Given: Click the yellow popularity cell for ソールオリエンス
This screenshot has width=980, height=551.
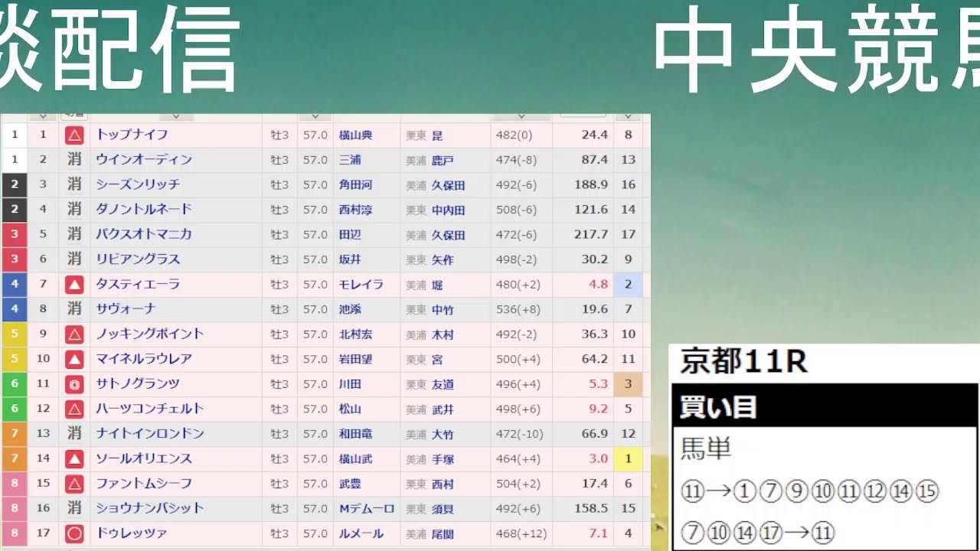Looking at the screenshot, I should (628, 459).
